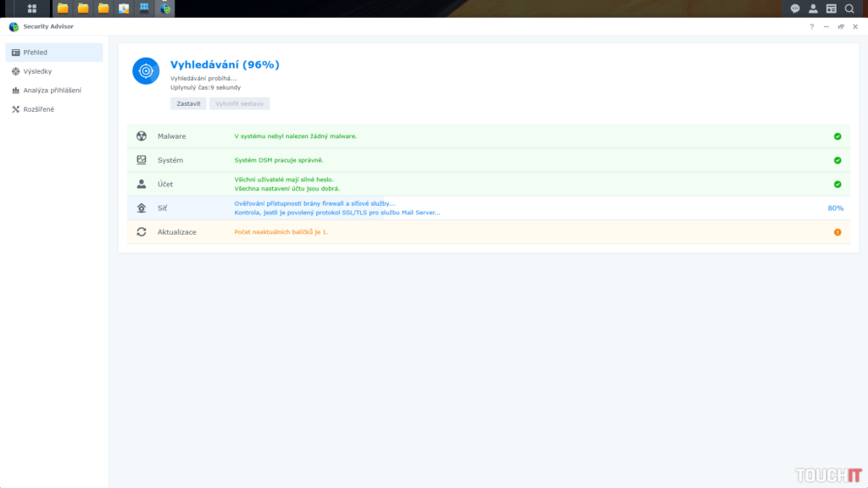868x488 pixels.
Task: Open the widgets panel icon
Action: click(831, 8)
